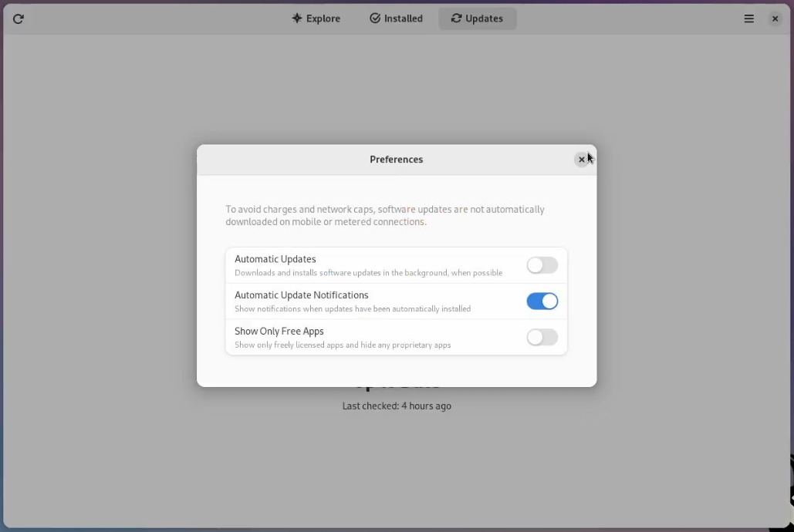Open the hamburger main menu

(x=748, y=19)
